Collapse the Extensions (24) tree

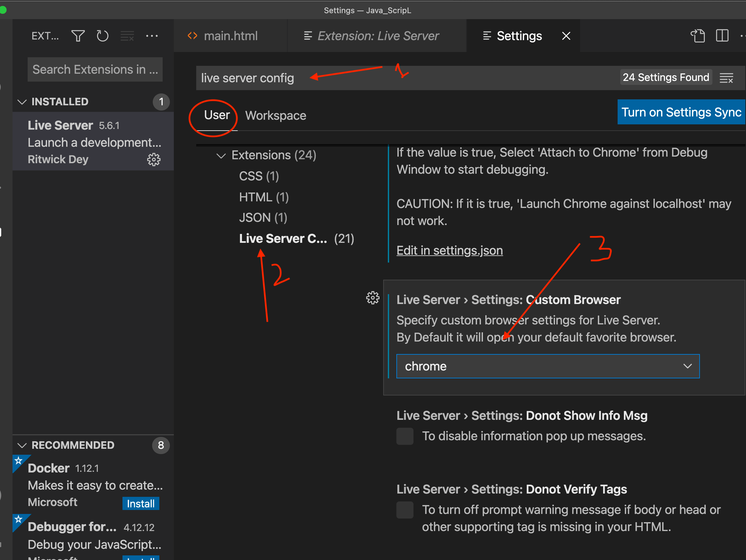click(221, 155)
